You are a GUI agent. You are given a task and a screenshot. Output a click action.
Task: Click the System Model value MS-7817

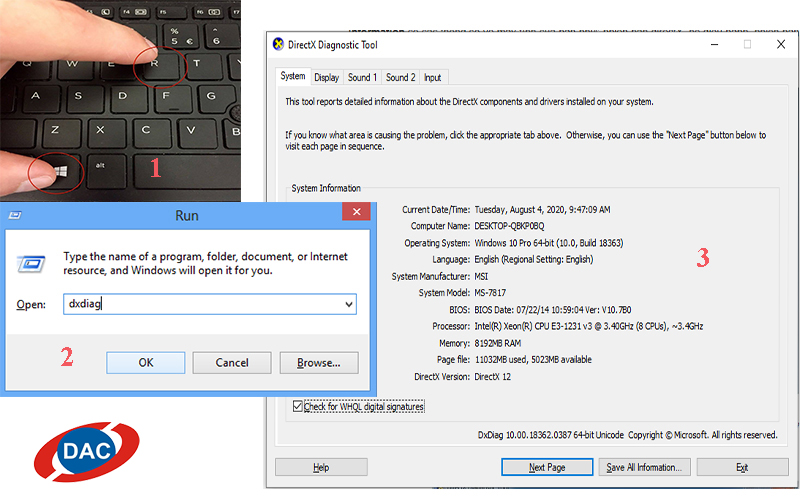pos(490,293)
